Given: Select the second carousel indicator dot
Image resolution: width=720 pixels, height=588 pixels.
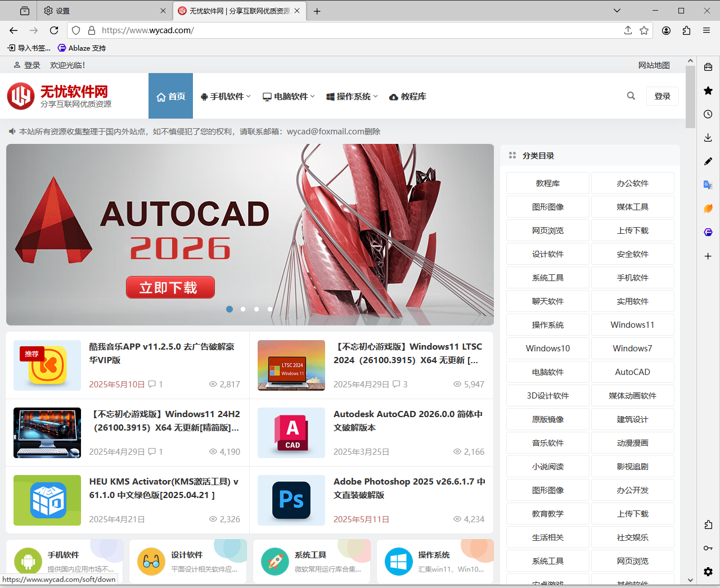Looking at the screenshot, I should click(x=243, y=309).
